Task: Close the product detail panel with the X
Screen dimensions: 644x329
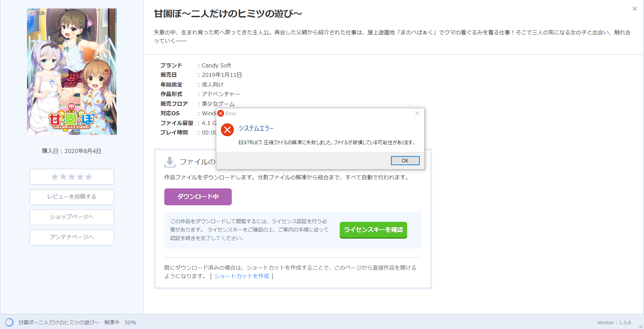Action: click(635, 8)
